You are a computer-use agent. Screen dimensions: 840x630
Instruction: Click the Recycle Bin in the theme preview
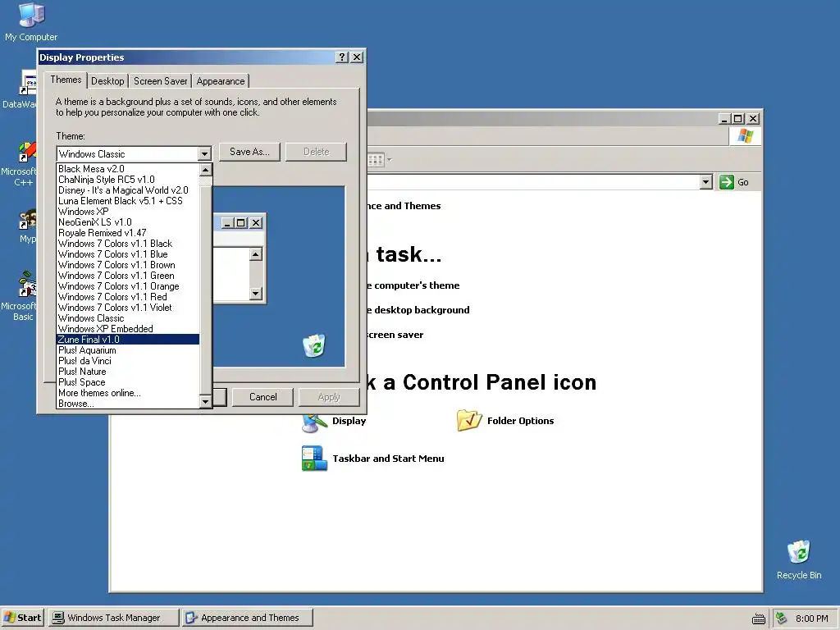coord(314,345)
